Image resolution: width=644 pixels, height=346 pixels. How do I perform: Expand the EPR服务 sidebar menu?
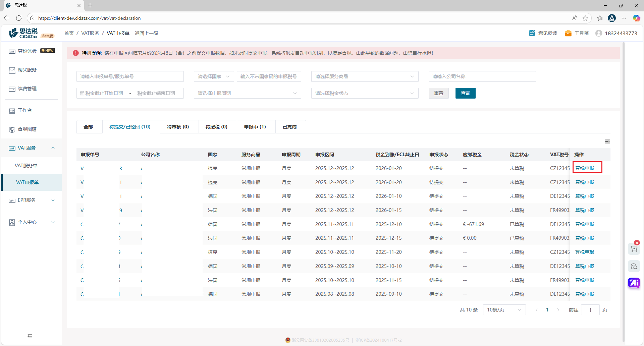(x=32, y=200)
